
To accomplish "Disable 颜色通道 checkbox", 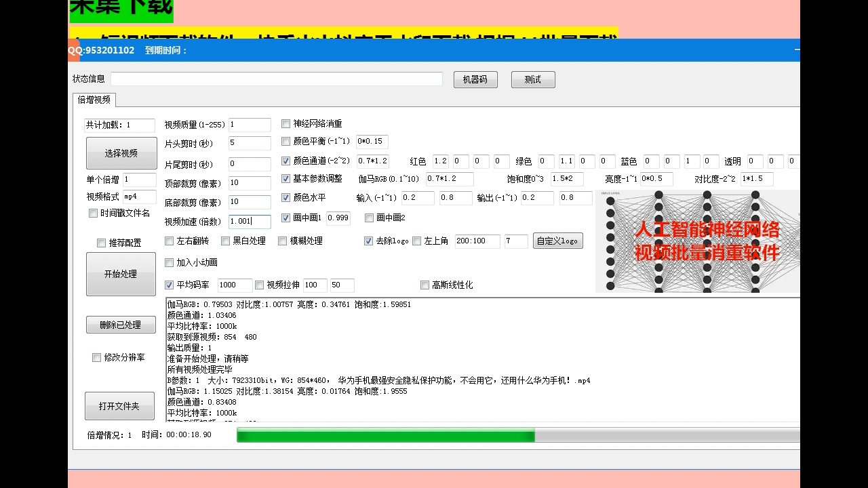I will [286, 161].
